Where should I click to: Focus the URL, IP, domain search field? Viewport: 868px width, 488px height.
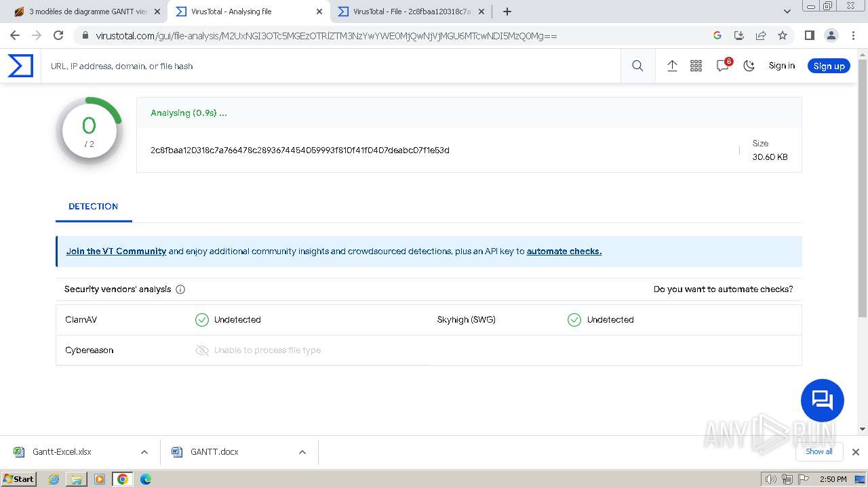click(x=332, y=66)
